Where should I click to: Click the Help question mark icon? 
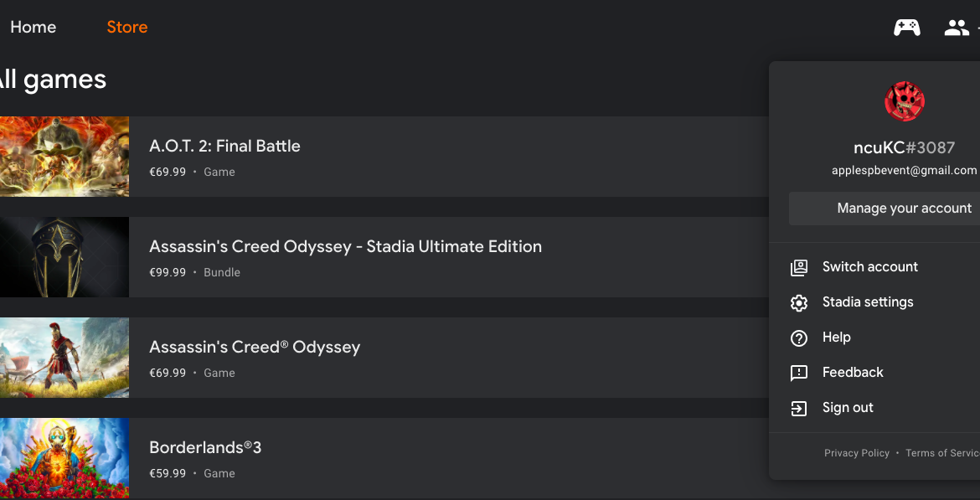pyautogui.click(x=799, y=338)
